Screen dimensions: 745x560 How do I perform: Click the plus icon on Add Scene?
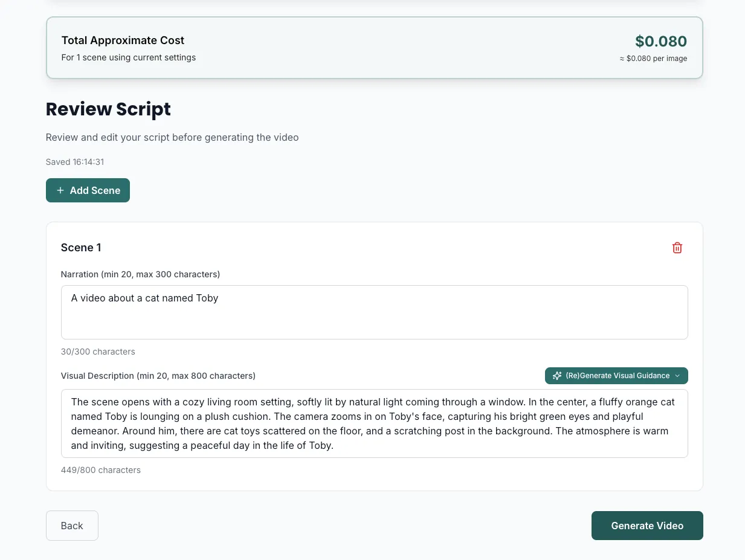click(60, 190)
